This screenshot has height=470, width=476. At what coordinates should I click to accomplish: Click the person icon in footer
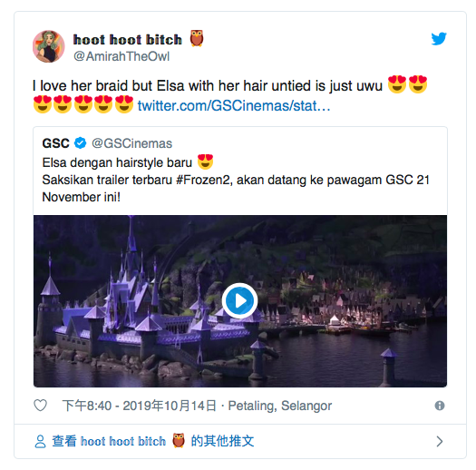pyautogui.click(x=40, y=442)
